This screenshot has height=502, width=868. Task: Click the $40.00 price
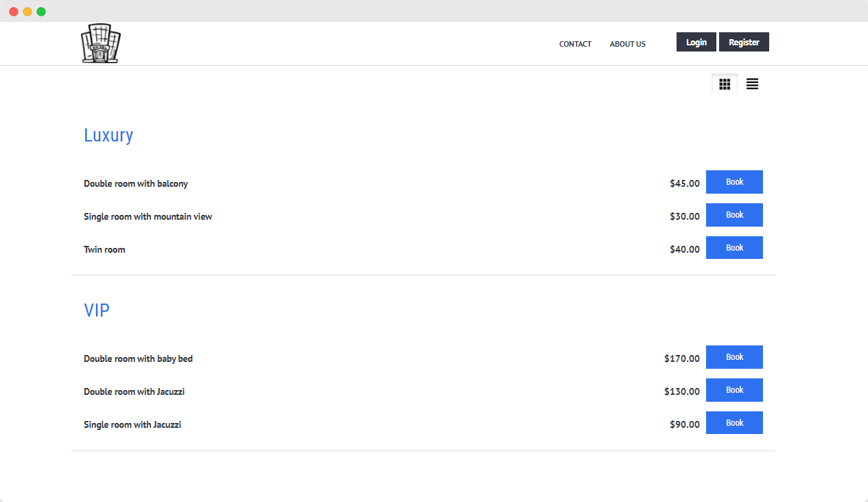685,250
